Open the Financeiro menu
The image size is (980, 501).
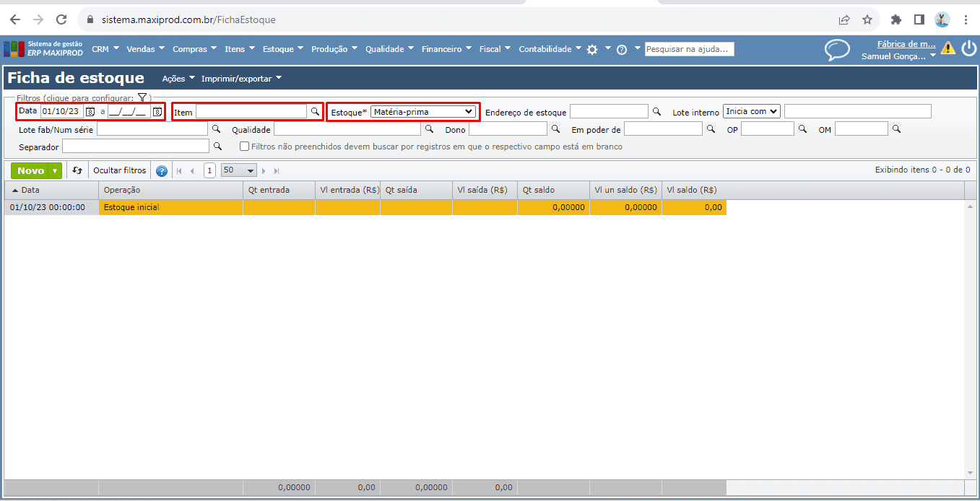tap(447, 49)
